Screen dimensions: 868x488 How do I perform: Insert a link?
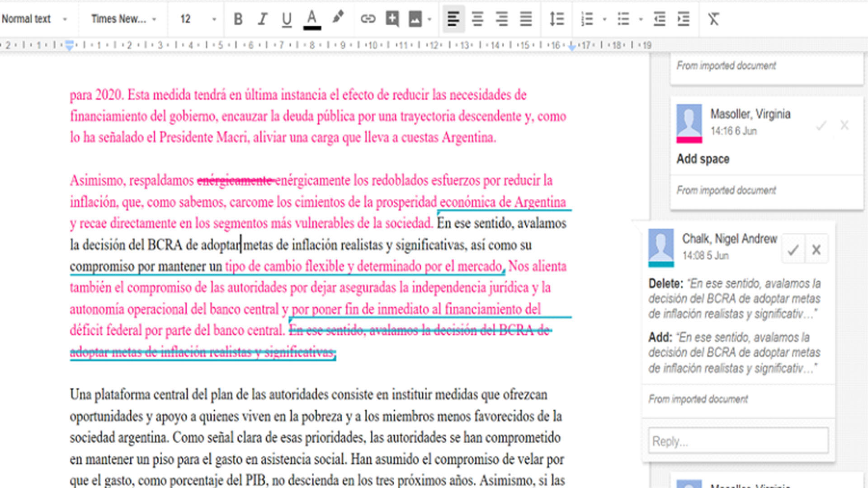[x=368, y=19]
